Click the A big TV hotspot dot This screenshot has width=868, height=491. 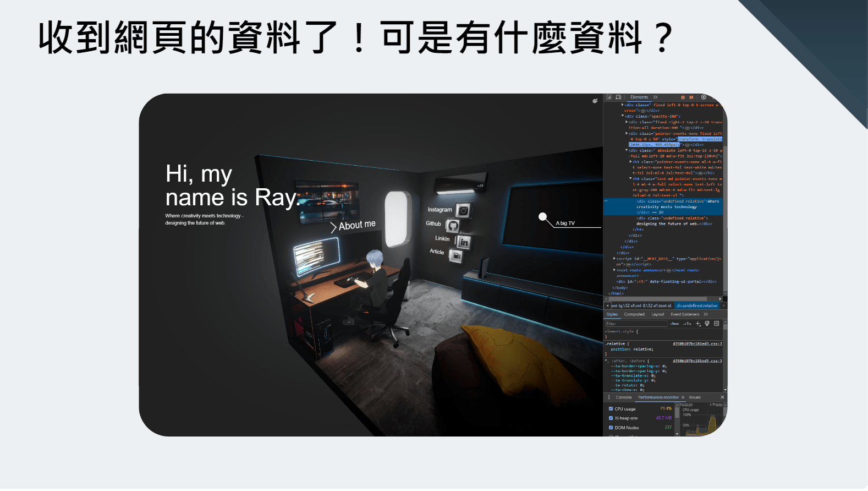coord(543,217)
